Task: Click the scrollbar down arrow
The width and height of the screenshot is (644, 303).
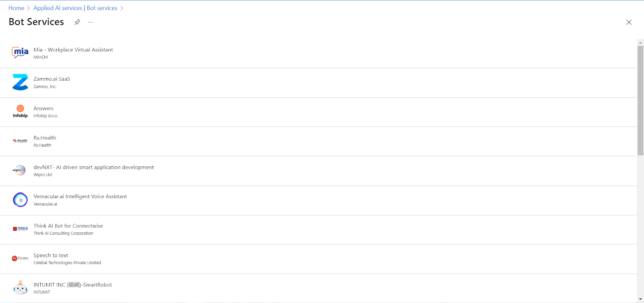Action: [x=640, y=300]
